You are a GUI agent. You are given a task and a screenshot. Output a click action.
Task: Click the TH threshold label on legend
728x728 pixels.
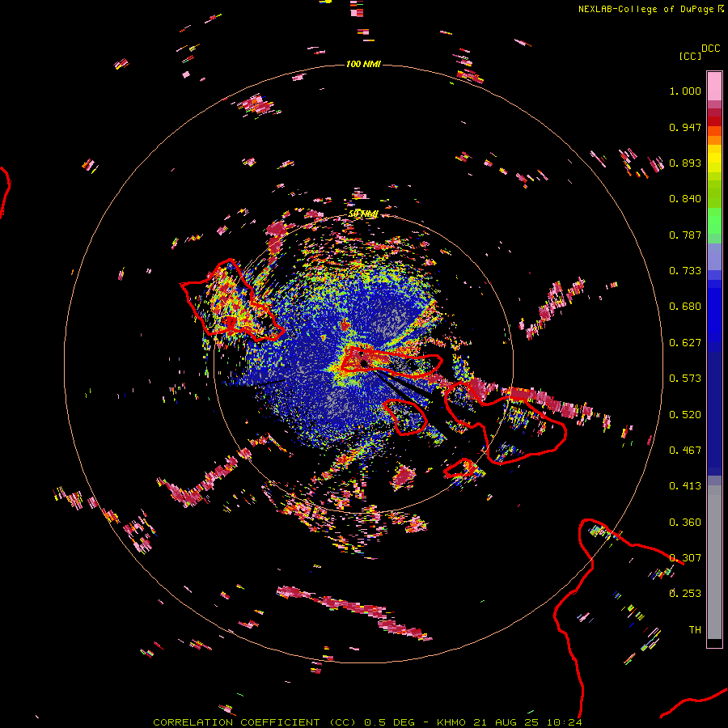click(695, 630)
